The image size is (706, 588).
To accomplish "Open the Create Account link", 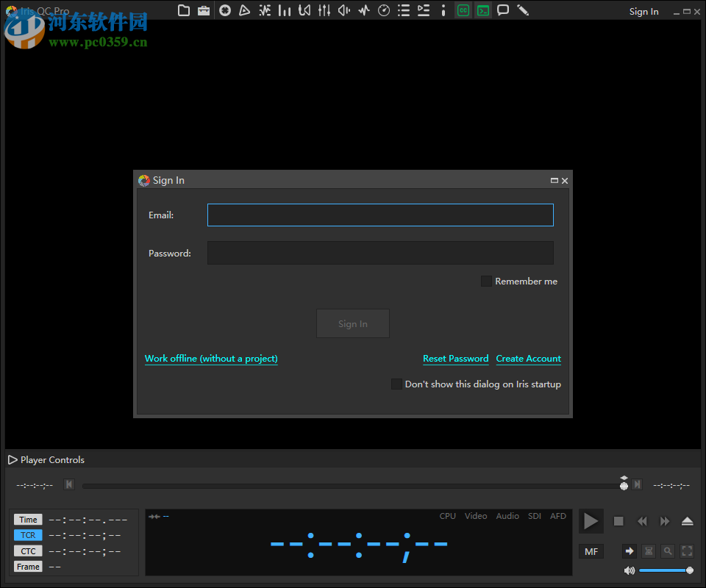I will point(528,359).
